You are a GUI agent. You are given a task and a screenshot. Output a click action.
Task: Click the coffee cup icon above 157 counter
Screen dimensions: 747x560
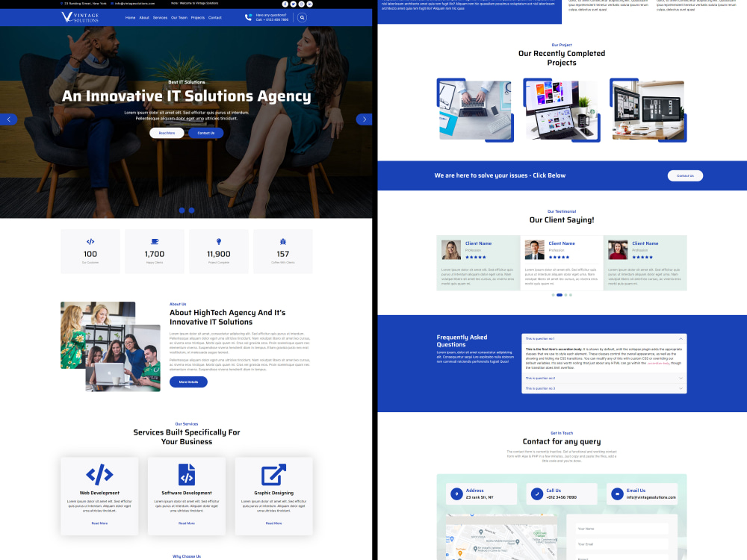pos(283,242)
